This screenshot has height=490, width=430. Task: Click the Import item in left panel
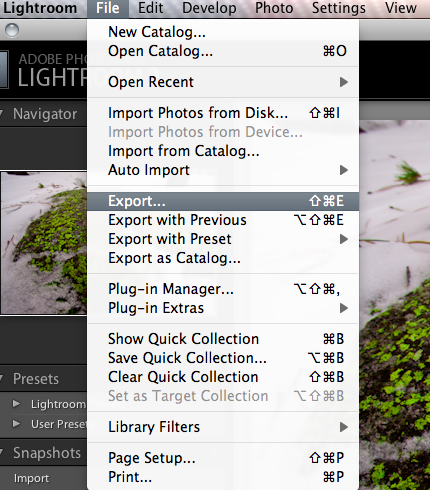[31, 478]
